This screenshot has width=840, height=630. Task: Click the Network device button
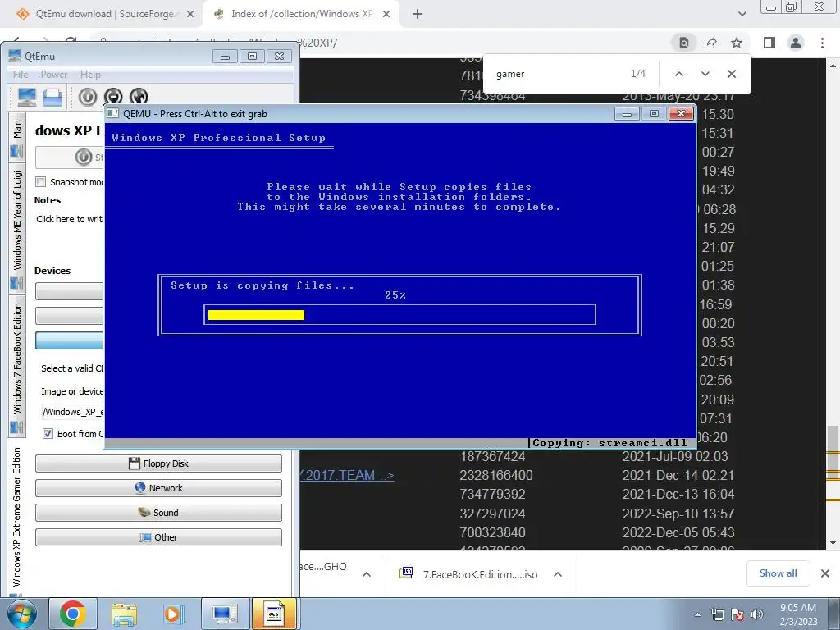coord(158,488)
